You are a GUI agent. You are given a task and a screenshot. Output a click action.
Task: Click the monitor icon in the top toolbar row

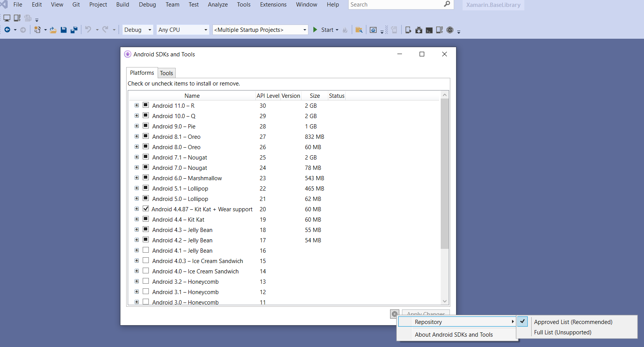pyautogui.click(x=7, y=18)
